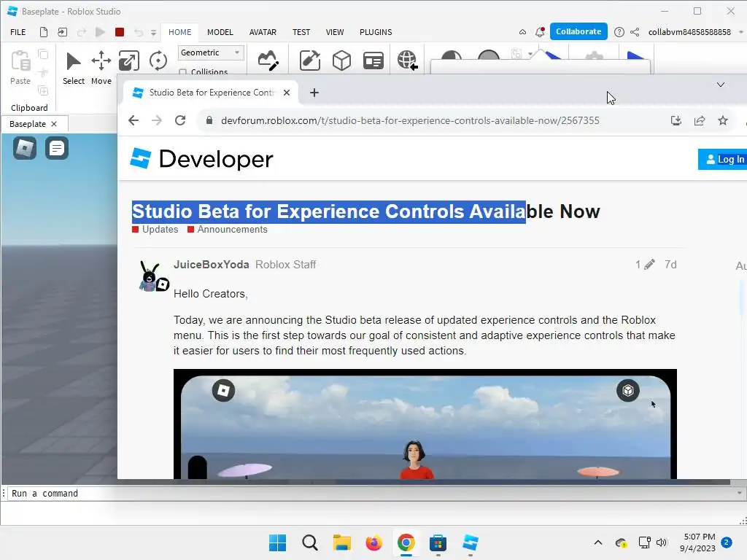Open the Studio help question mark

click(619, 32)
